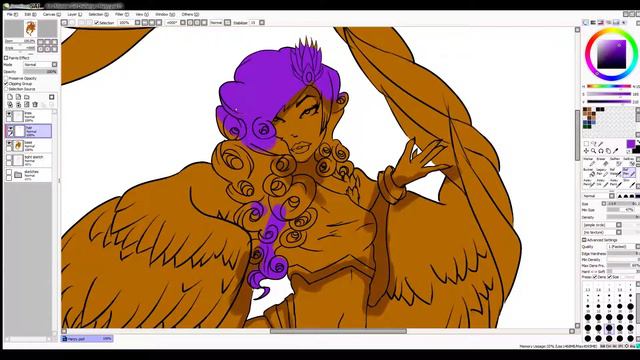Enable Preserve Opacity checkbox
The width and height of the screenshot is (640, 360).
[x=6, y=78]
